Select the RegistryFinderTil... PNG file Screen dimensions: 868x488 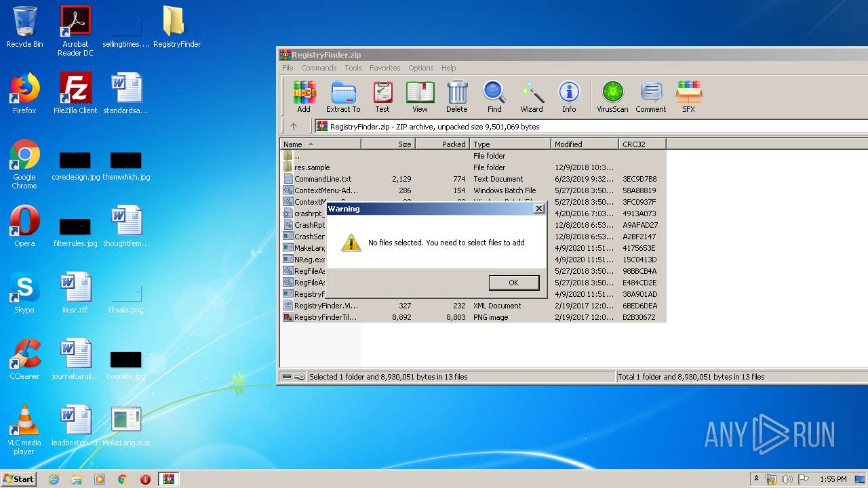[x=473, y=317]
